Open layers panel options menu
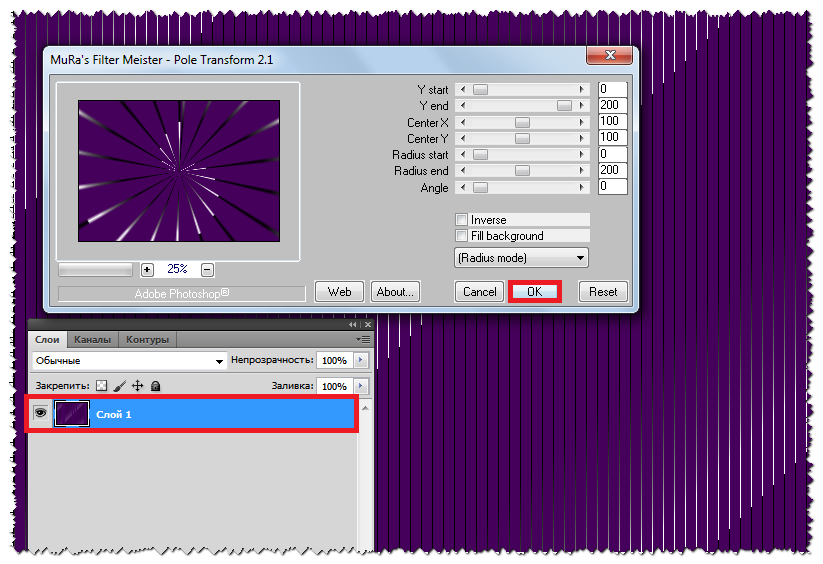 coord(363,339)
